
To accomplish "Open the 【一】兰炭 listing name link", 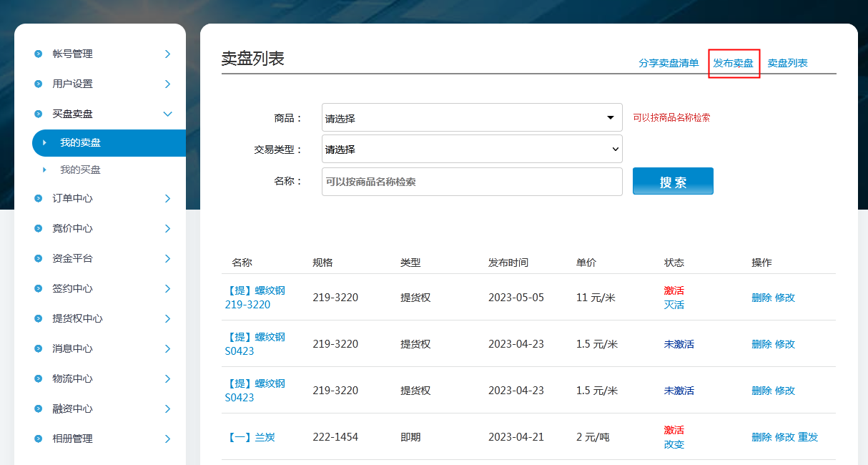I will pyautogui.click(x=251, y=437).
